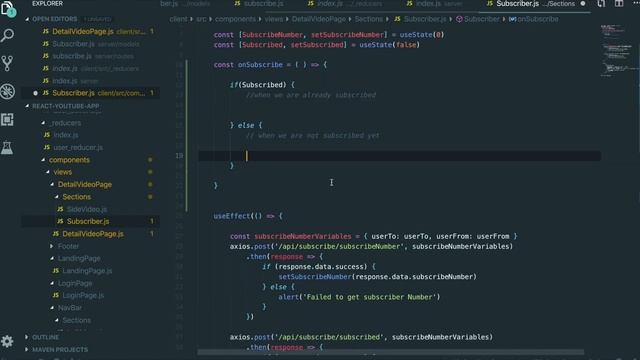Open index.js under _reducers folder
The image size is (640, 360).
pyautogui.click(x=66, y=135)
